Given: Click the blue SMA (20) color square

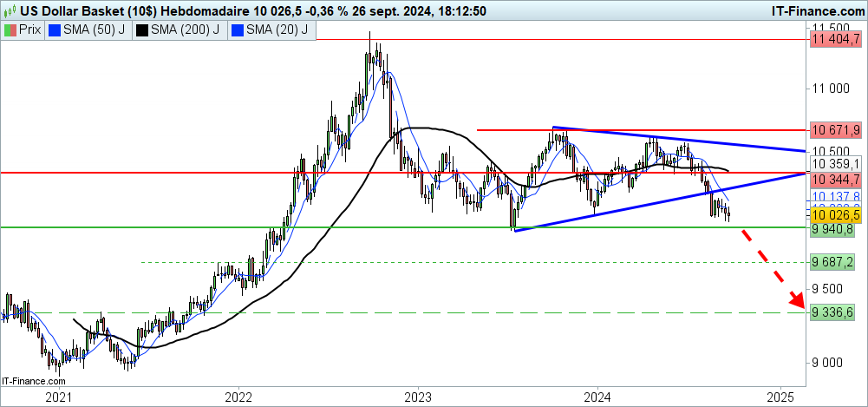Looking at the screenshot, I should [x=238, y=30].
